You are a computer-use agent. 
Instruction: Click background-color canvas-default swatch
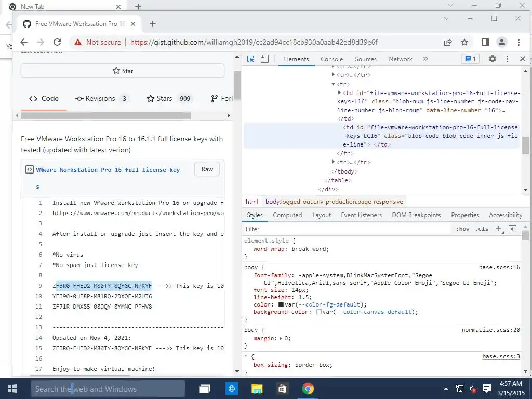319,312
